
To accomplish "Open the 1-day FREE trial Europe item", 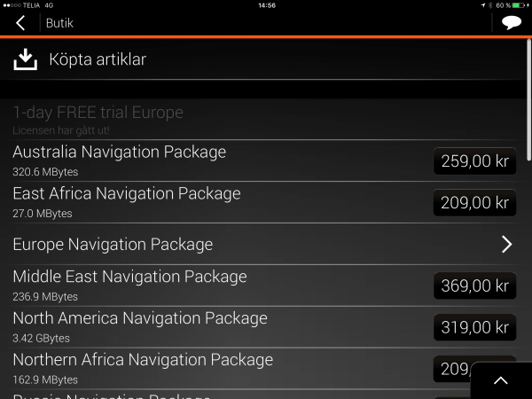I will [x=98, y=113].
